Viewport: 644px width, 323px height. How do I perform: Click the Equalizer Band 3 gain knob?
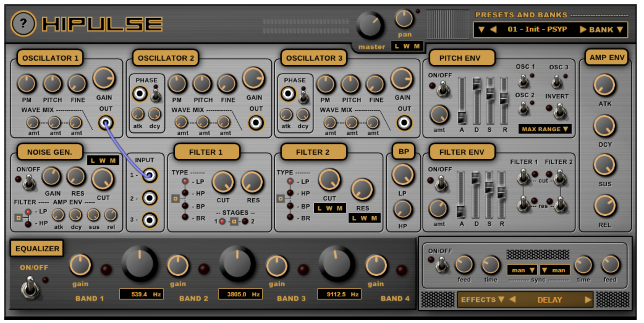click(277, 265)
